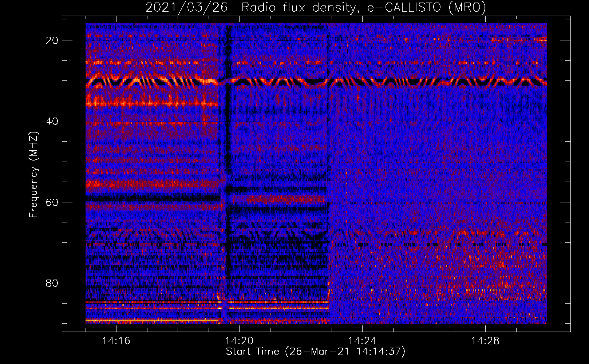This screenshot has width=589, height=364.
Task: Click the 80 MHz frequency tick label
Action: tap(52, 283)
